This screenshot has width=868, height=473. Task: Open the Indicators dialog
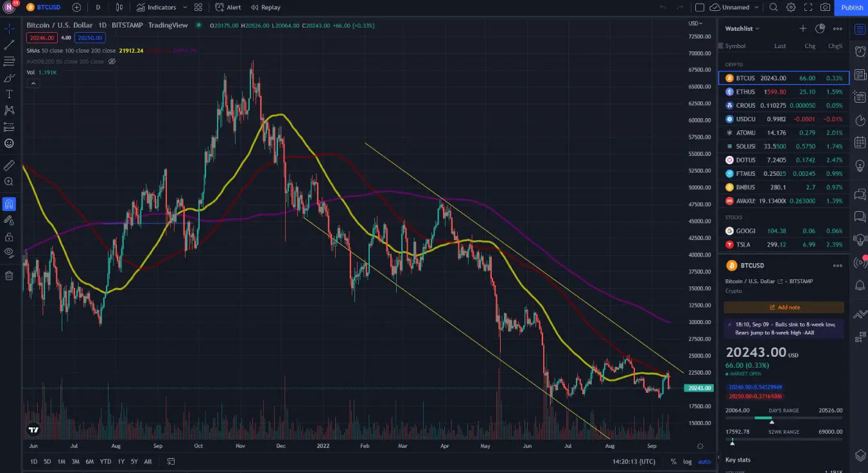(x=156, y=7)
